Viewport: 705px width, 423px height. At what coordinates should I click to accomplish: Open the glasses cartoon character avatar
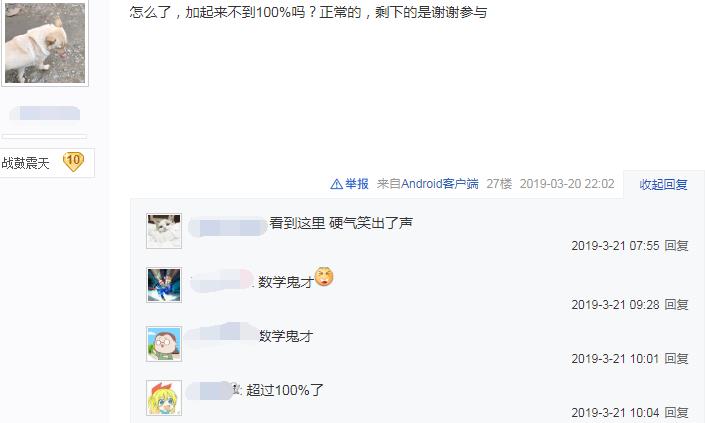(x=164, y=344)
